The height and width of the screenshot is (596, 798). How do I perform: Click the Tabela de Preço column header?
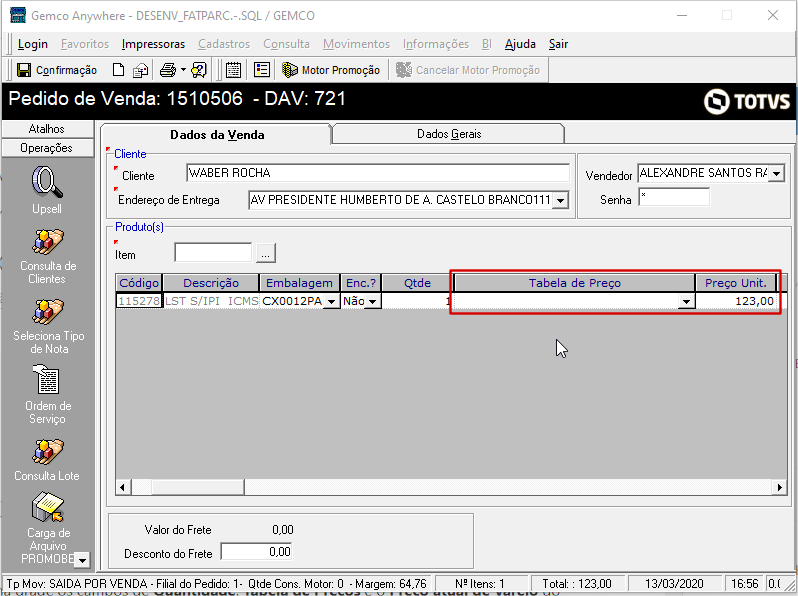pos(574,283)
